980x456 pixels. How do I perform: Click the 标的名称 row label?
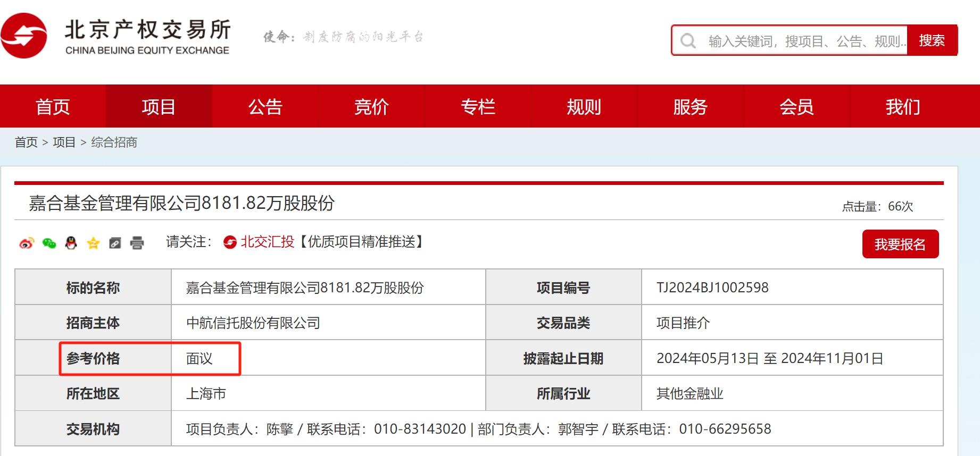[x=93, y=288]
